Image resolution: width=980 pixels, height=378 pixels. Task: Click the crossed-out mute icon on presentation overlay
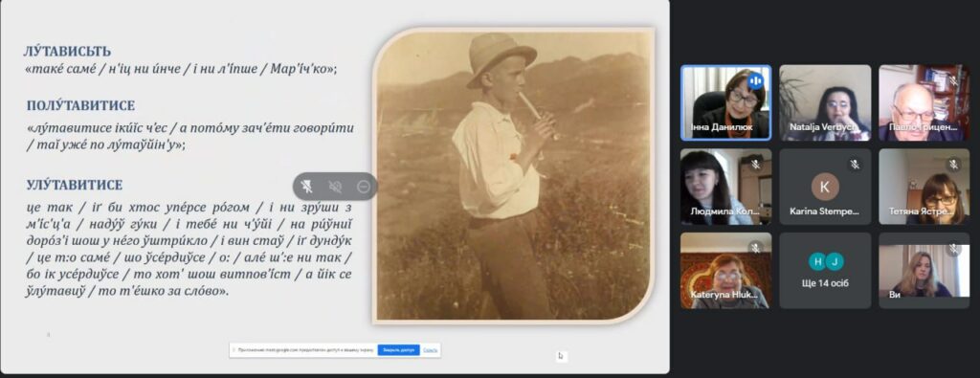[336, 187]
